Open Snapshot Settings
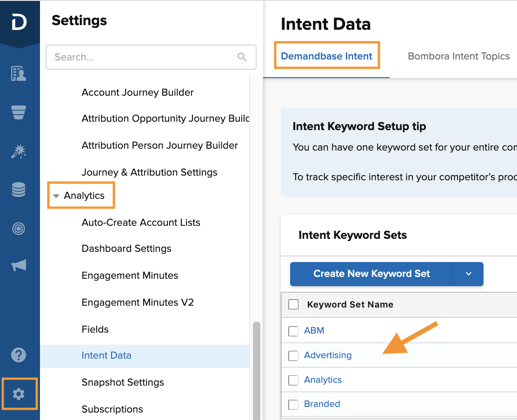Screen dimensions: 517x420 [123, 382]
